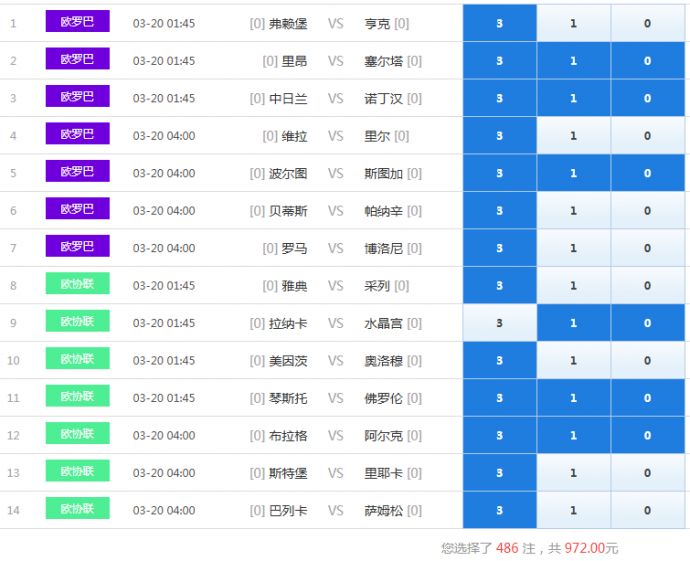Click home team name 美因茨

pos(288,361)
